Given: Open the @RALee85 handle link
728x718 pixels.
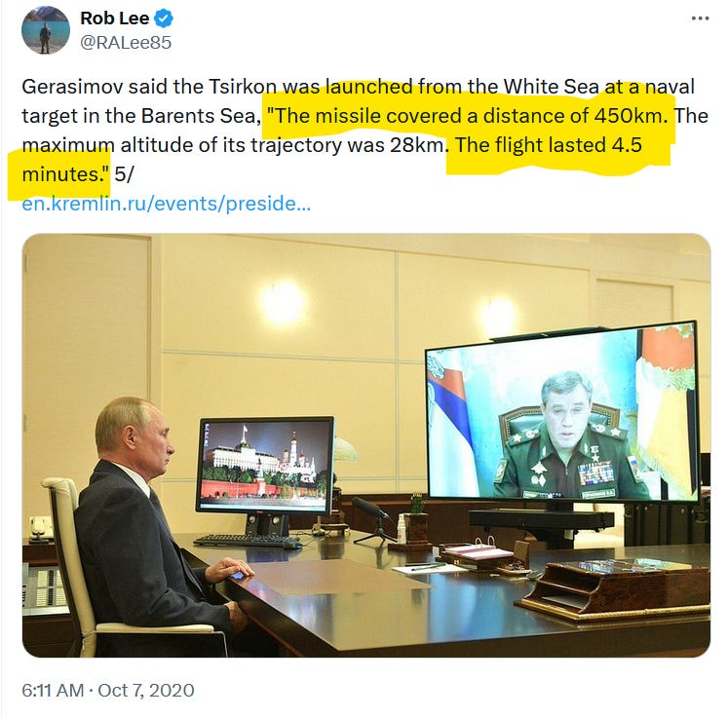Looking at the screenshot, I should [x=126, y=43].
